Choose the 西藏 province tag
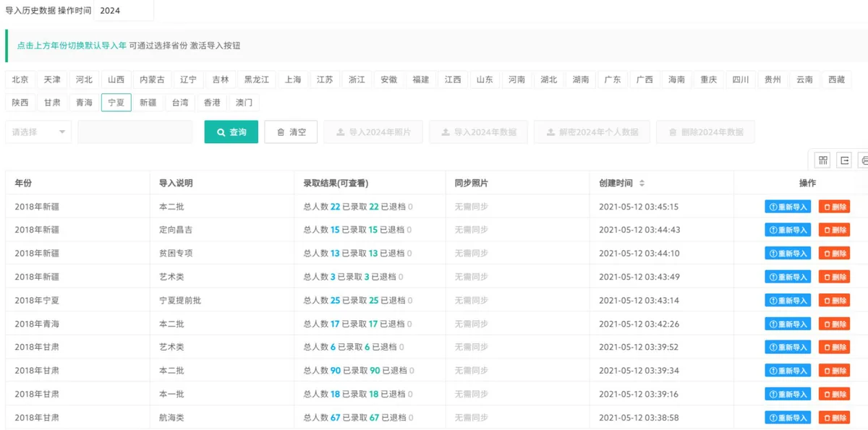 click(x=836, y=79)
